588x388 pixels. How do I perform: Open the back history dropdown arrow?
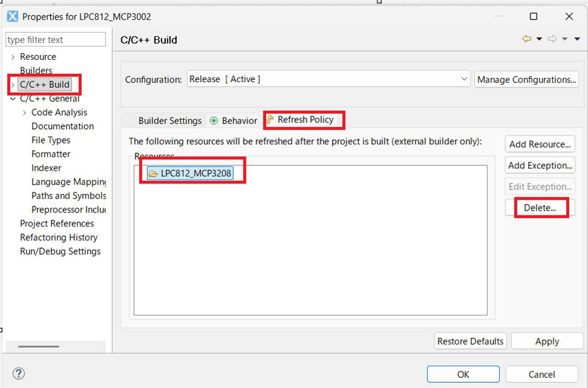[x=539, y=39]
